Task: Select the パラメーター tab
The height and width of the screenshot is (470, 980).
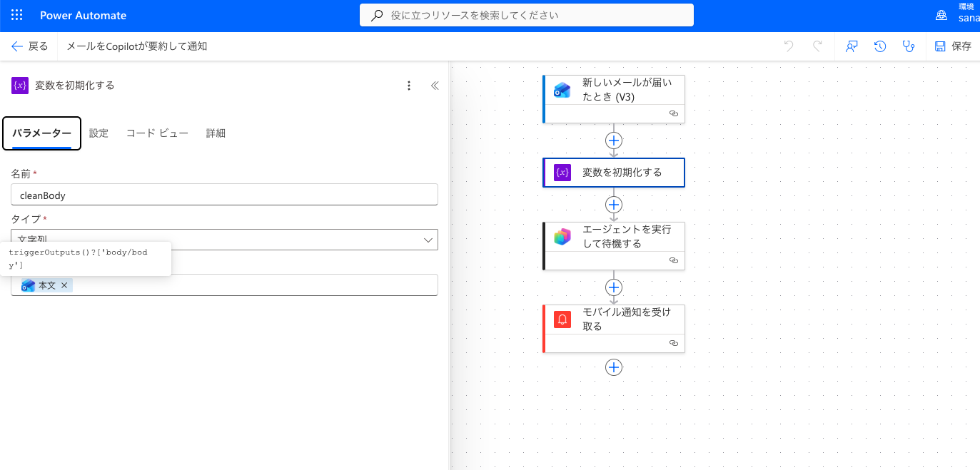Action: (41, 133)
